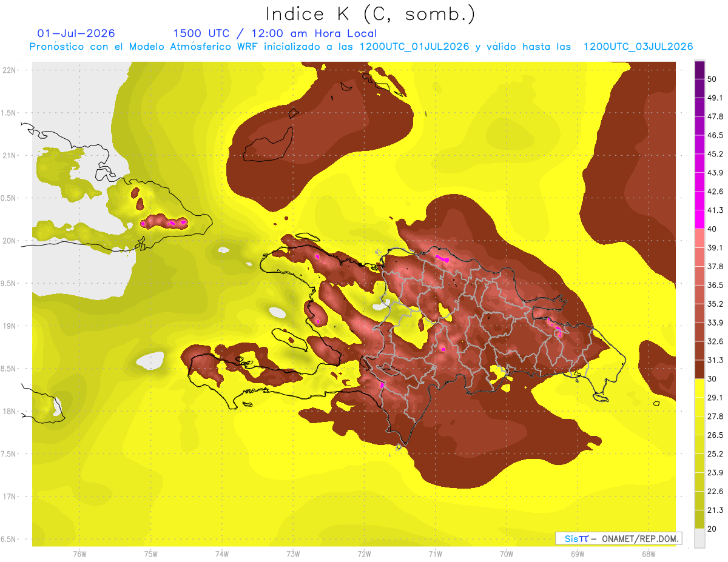Click the legend value '30'
Viewport: 728px width, 562px height.
tap(712, 379)
